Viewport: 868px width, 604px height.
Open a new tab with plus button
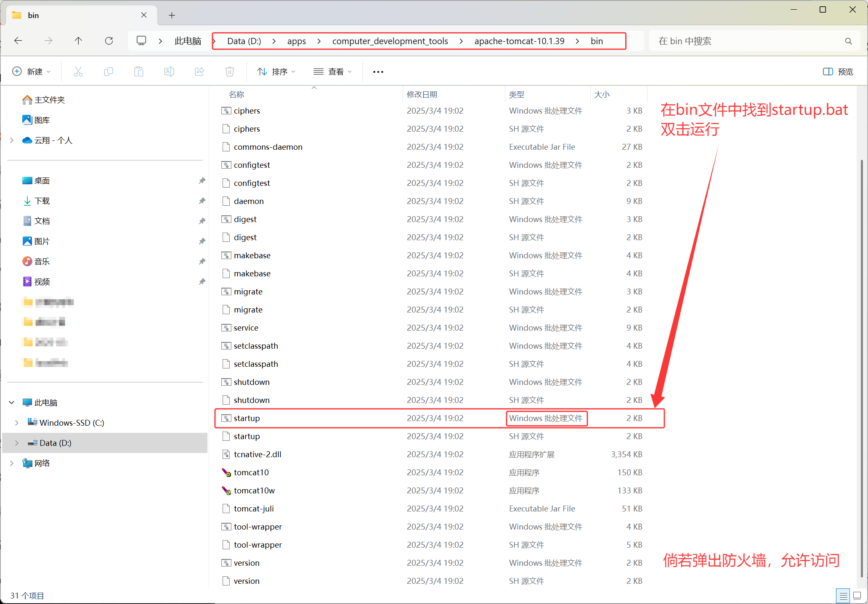172,16
